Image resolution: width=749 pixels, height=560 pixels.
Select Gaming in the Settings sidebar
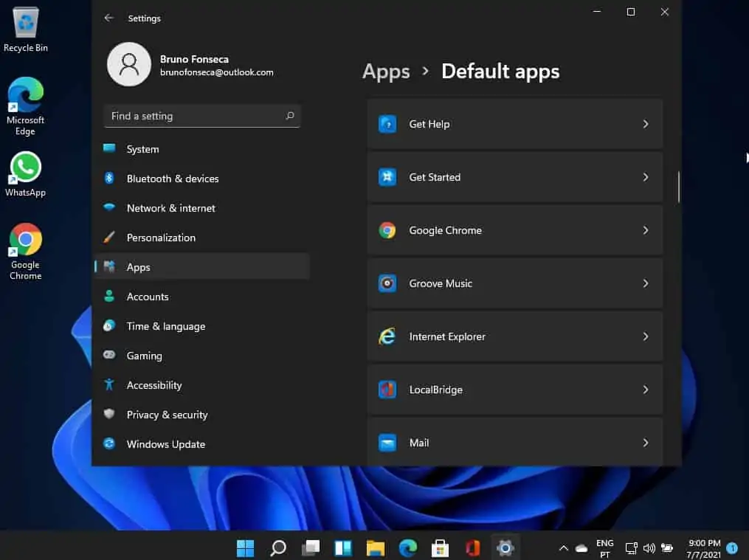click(143, 356)
